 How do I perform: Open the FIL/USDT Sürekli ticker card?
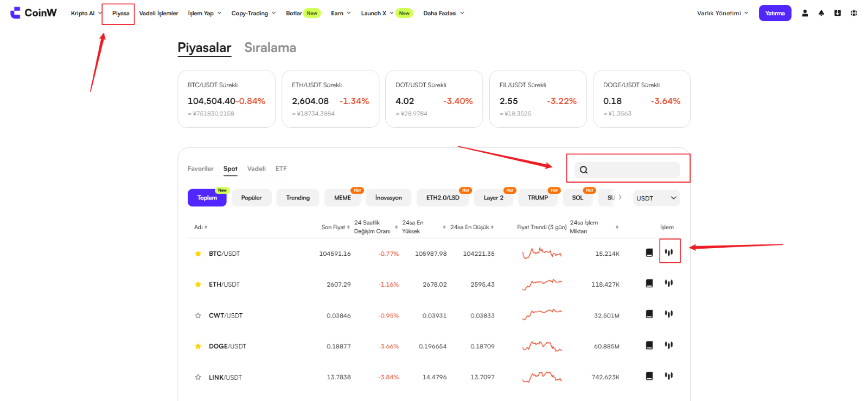tap(538, 99)
